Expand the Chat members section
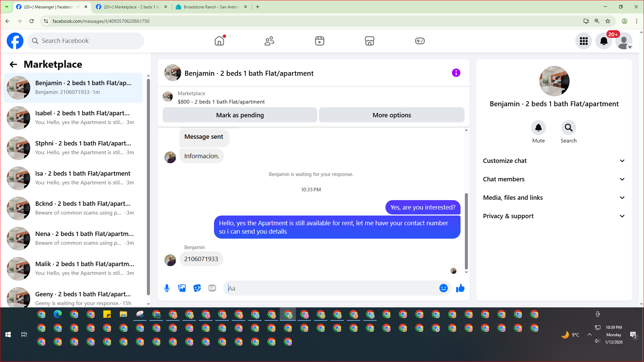644x362 pixels. coord(554,179)
